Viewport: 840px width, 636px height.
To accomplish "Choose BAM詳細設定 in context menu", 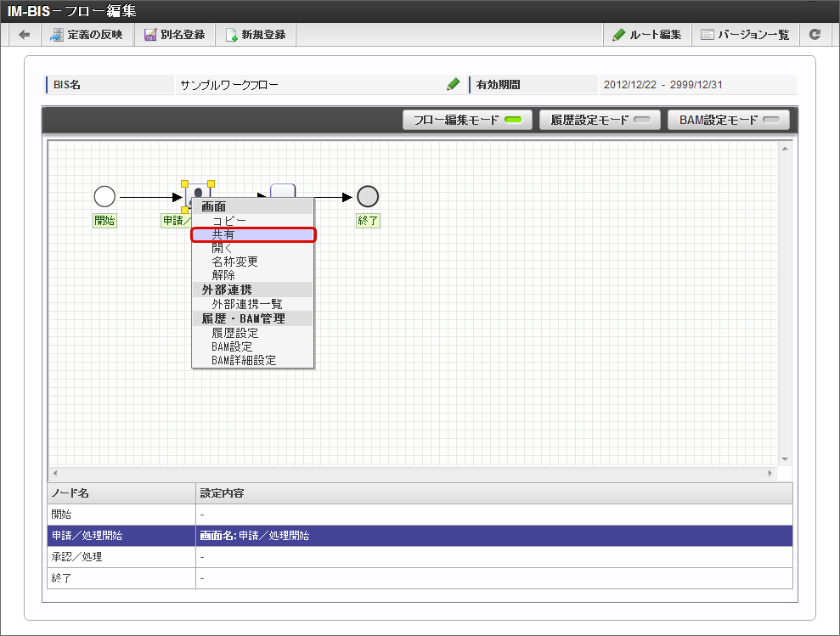I will [x=252, y=360].
